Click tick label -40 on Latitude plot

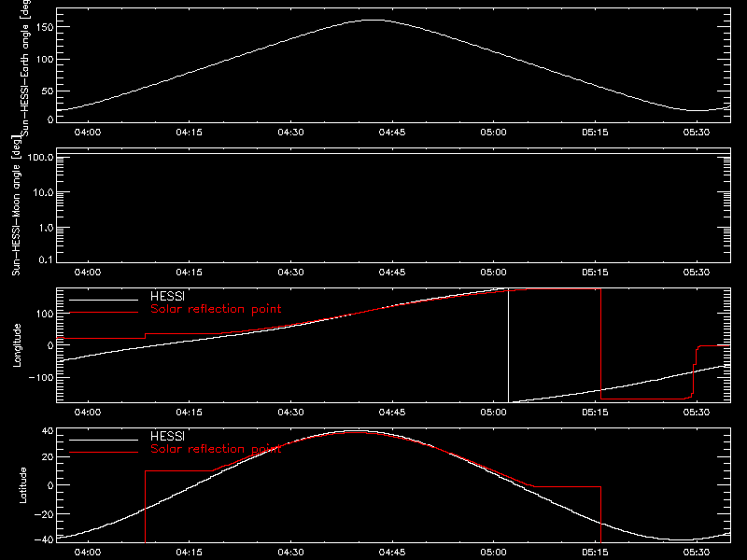coord(44,540)
